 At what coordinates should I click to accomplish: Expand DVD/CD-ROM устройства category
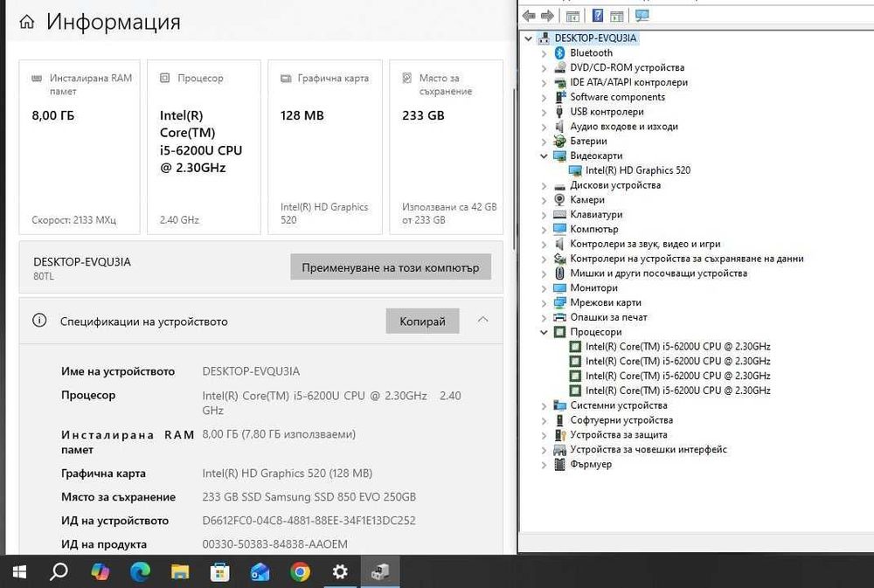click(544, 68)
